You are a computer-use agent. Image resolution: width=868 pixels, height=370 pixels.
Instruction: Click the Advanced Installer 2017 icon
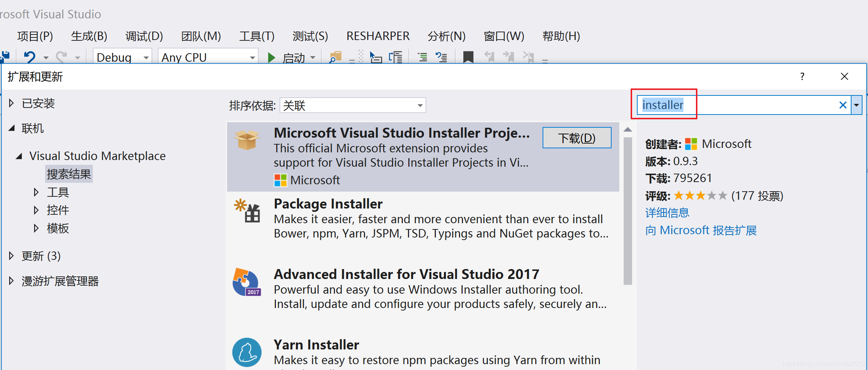[247, 282]
